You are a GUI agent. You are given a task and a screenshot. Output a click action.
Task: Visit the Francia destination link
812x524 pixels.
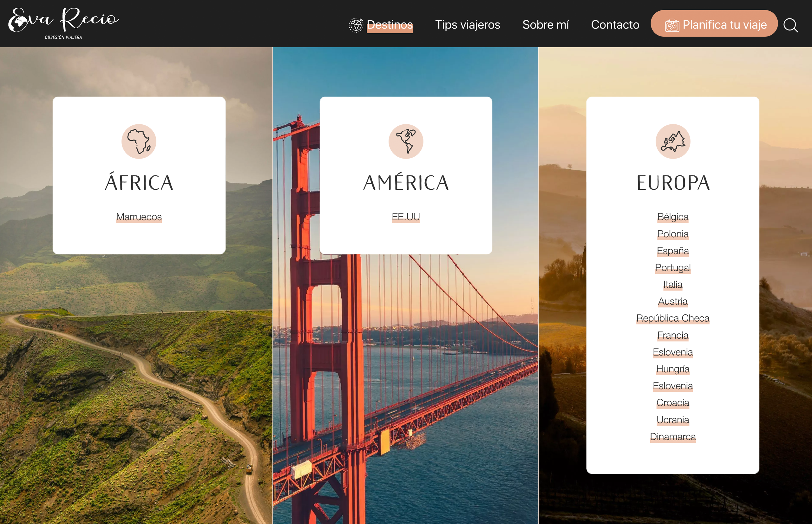[673, 335]
